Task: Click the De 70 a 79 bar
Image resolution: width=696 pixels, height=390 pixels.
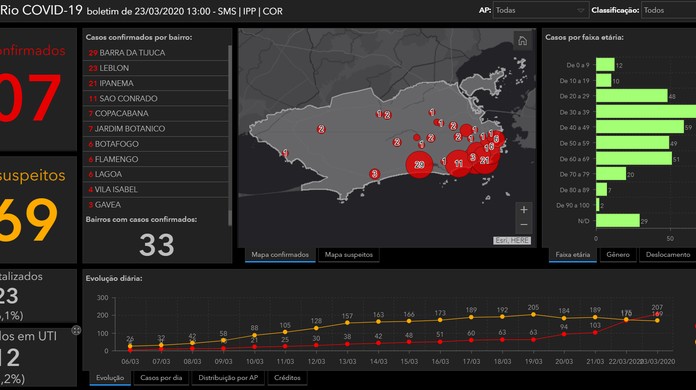Action: click(611, 174)
